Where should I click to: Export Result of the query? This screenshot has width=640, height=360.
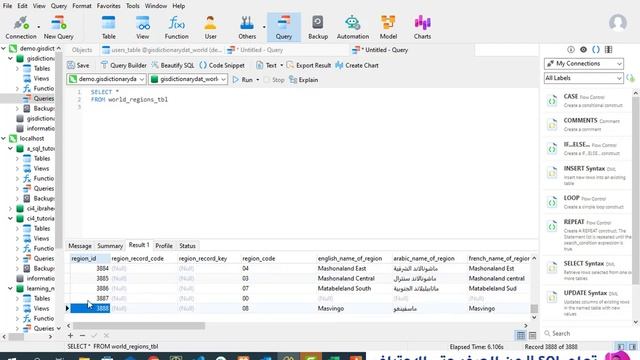pos(309,65)
